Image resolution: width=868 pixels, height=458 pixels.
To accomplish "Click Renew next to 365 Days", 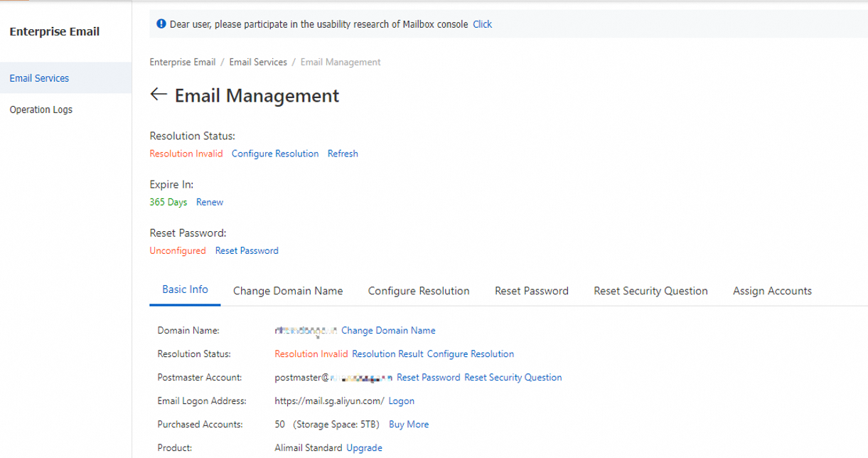I will point(210,202).
